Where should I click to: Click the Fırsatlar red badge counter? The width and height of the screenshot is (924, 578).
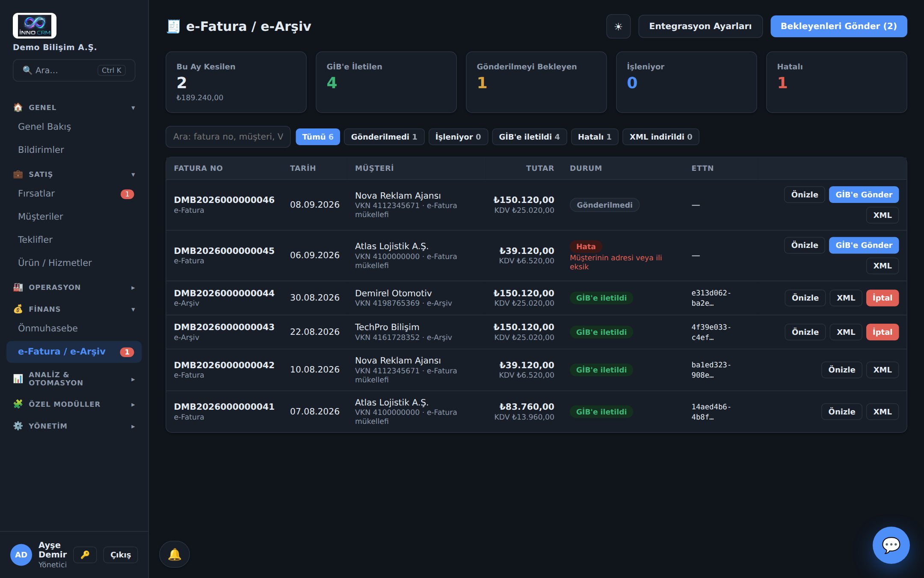point(127,194)
